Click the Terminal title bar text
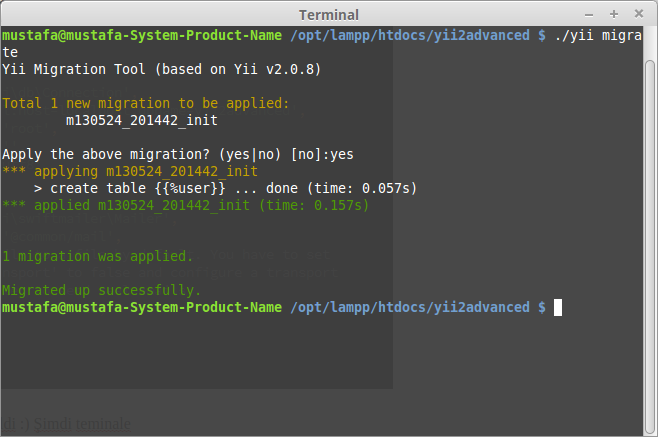This screenshot has width=658, height=437. pos(329,15)
